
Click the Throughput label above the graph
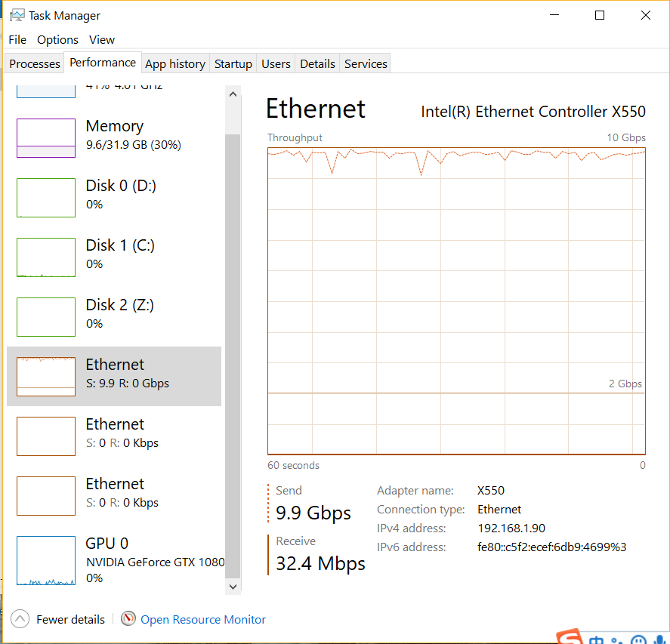[295, 137]
